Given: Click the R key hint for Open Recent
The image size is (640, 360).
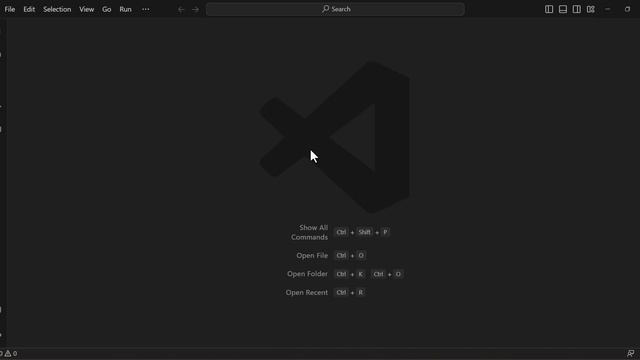Looking at the screenshot, I should (x=360, y=292).
